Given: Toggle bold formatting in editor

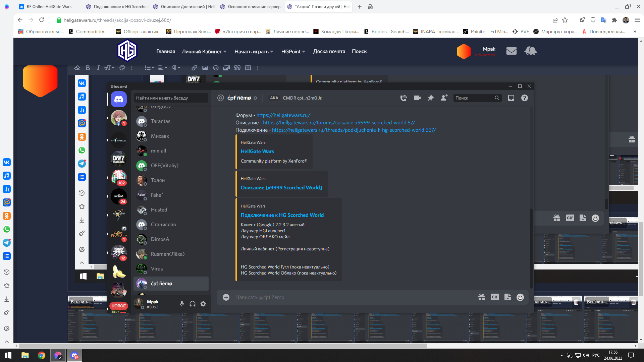Looking at the screenshot, I should coord(88,68).
